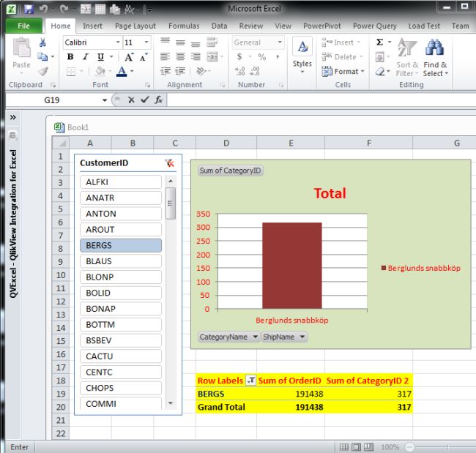
Task: Click the Merge & Center icon
Action: point(212,56)
